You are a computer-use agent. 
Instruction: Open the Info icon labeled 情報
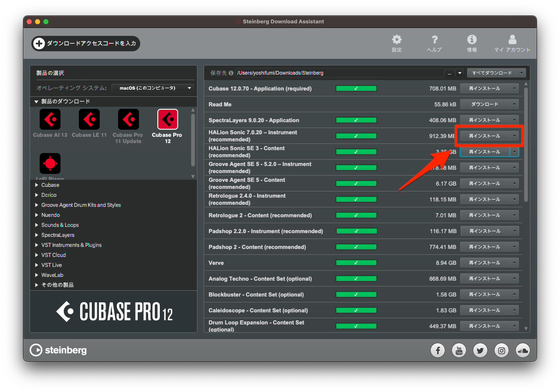click(x=472, y=39)
